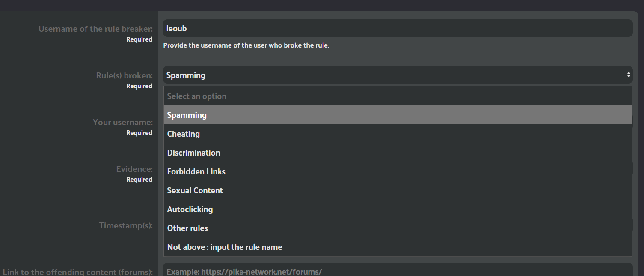
Task: Click the 'Provide the username' help text
Action: [246, 45]
